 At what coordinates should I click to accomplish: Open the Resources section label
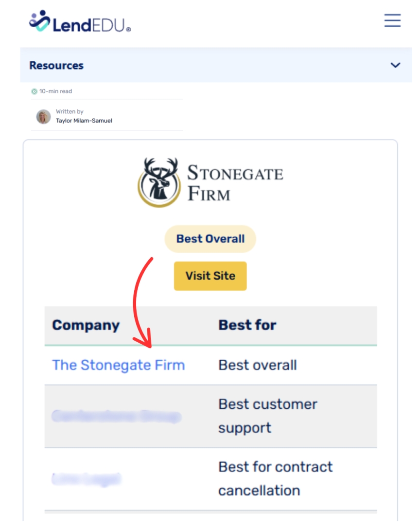click(56, 65)
